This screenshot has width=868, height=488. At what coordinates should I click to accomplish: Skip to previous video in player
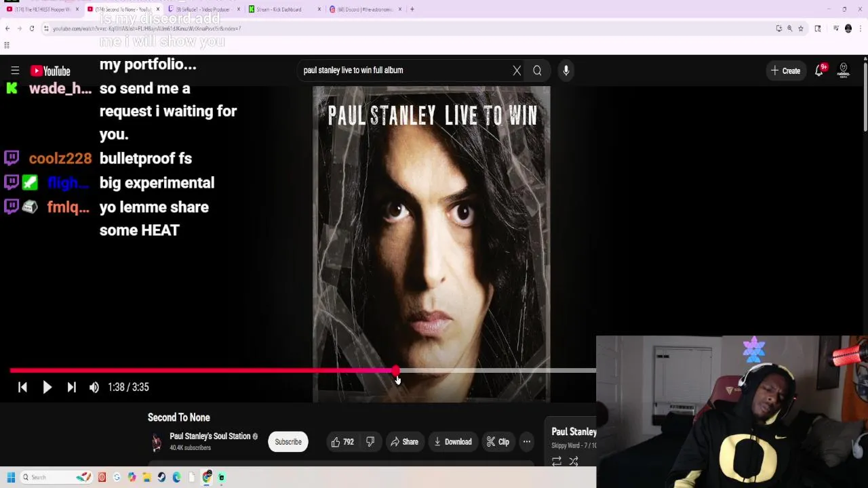tap(22, 387)
